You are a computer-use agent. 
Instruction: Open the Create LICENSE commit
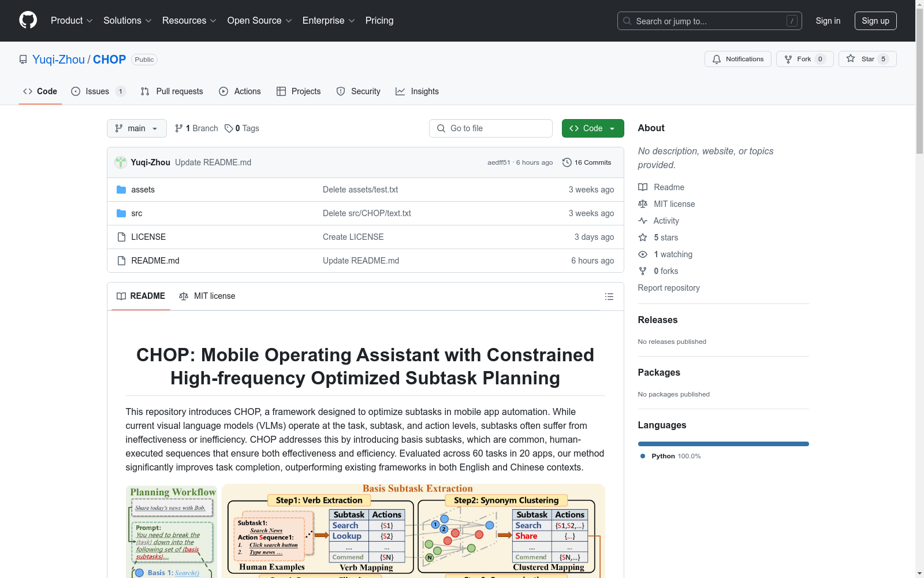pos(353,237)
